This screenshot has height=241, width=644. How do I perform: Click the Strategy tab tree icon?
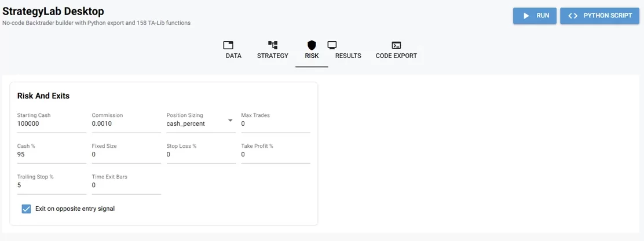[273, 45]
